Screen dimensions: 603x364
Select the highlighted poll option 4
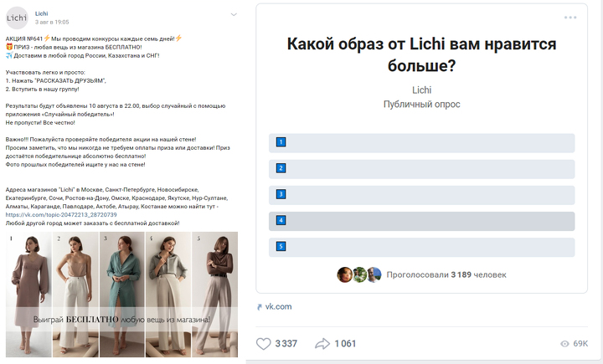[x=421, y=222]
